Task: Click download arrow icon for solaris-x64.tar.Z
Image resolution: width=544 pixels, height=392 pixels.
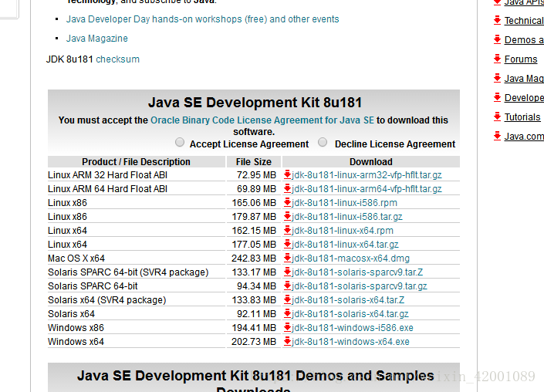Action: pos(287,299)
